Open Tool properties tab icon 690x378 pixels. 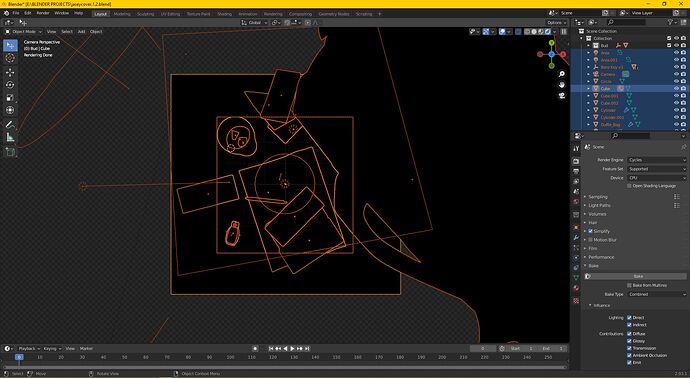576,149
